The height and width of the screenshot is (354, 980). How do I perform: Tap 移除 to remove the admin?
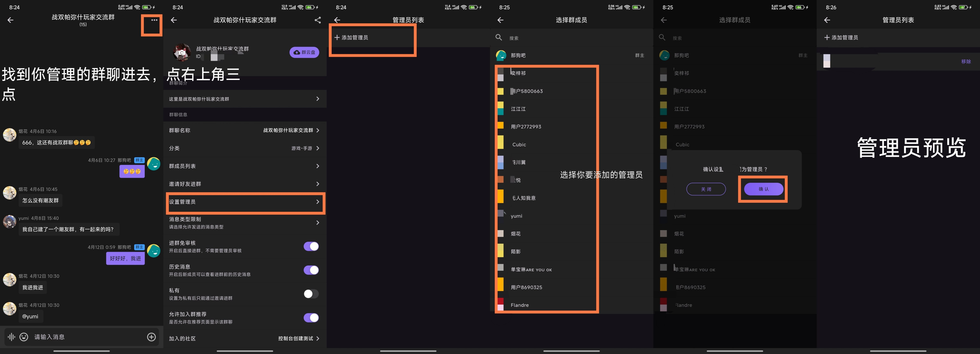tap(966, 62)
